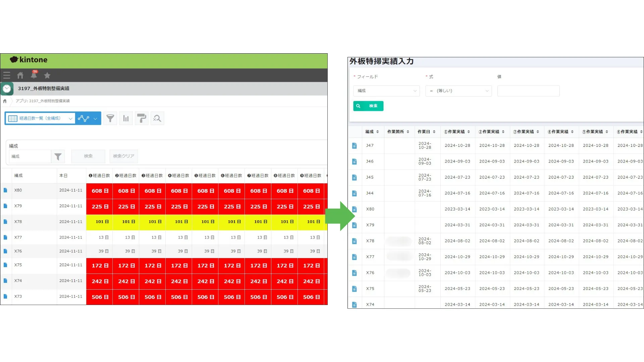Screen dimensions: 644x362
Task: Expand the 経過日数一覧 view dropdown
Action: 40,118
